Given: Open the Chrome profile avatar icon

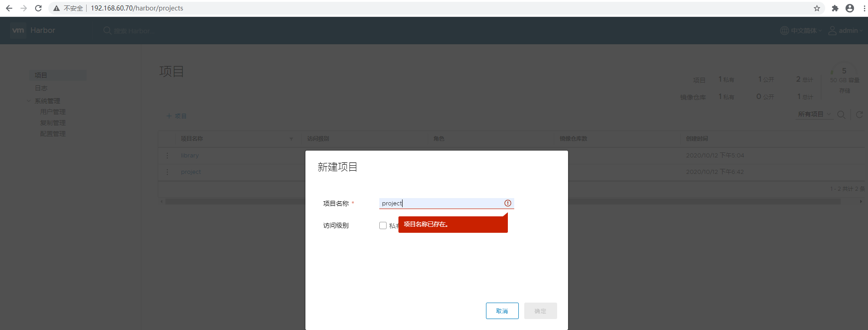Looking at the screenshot, I should tap(850, 8).
